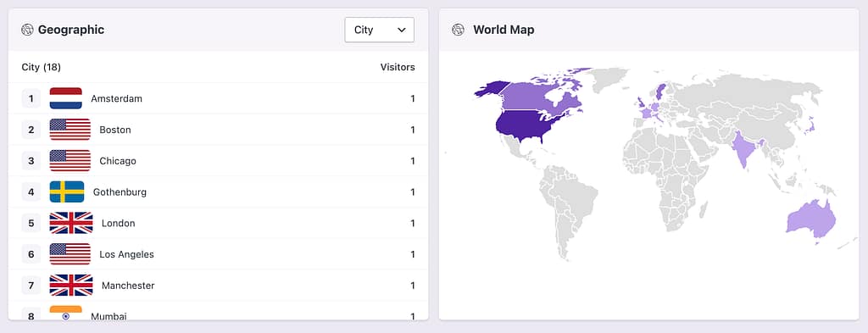The height and width of the screenshot is (333, 868).
Task: Click the UK flag next to London
Action: 71,223
